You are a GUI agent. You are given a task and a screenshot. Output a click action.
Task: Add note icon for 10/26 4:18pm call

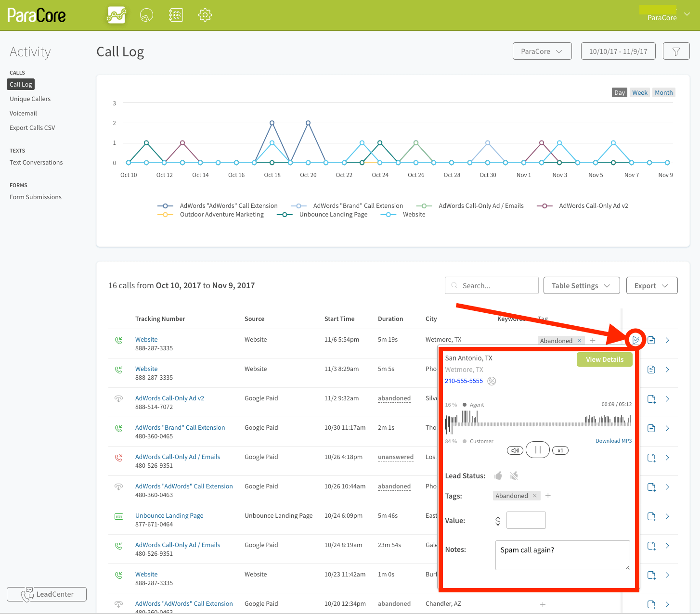coord(651,458)
